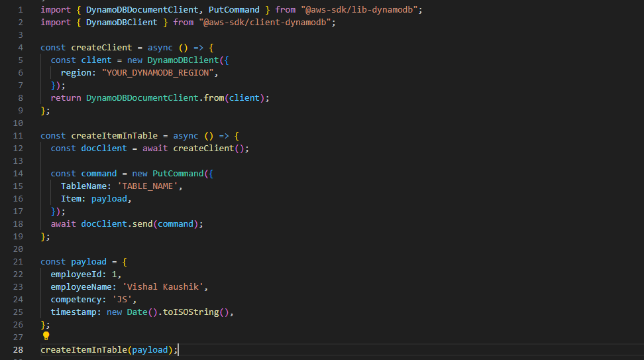The height and width of the screenshot is (360, 644).
Task: Click the Item: payload property line
Action: (x=96, y=199)
